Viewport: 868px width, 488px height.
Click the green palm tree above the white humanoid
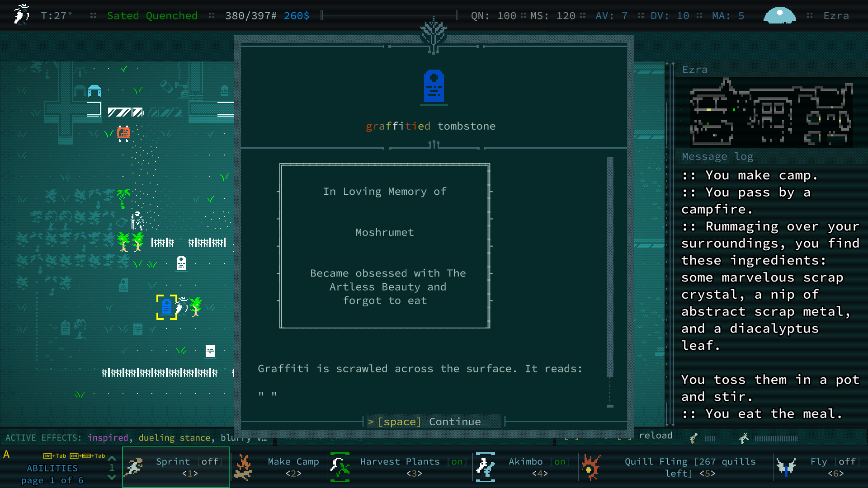pyautogui.click(x=123, y=198)
